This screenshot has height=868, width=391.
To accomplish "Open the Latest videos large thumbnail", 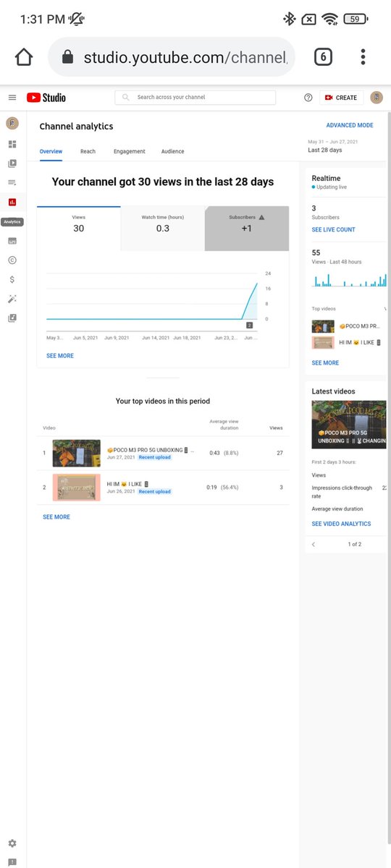I will tap(349, 425).
